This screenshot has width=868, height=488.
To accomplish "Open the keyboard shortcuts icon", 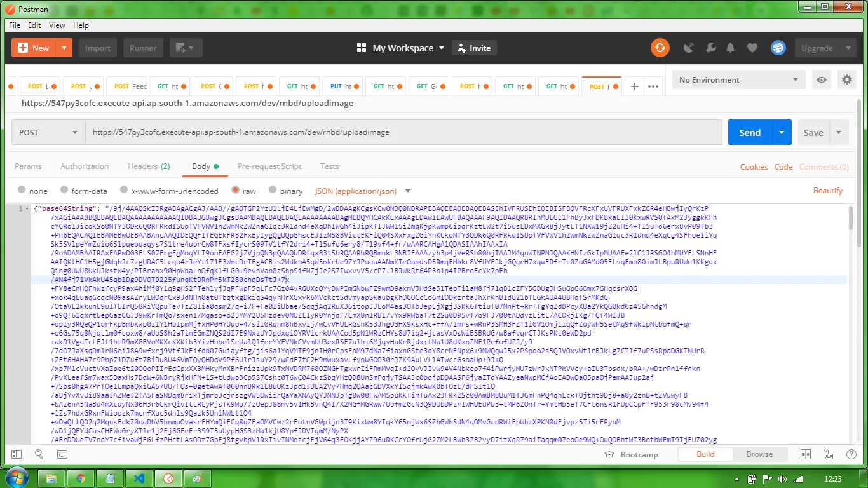I will [829, 454].
